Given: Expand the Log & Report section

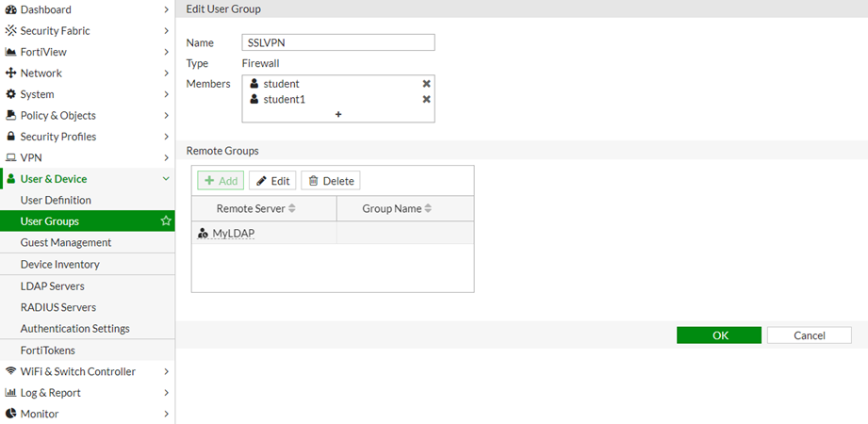Looking at the screenshot, I should (166, 393).
